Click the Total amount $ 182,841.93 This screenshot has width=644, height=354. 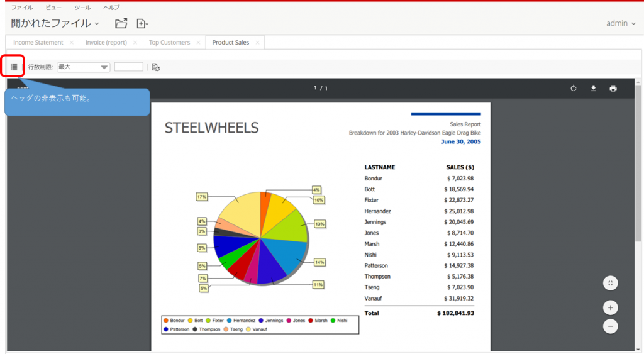pos(455,313)
